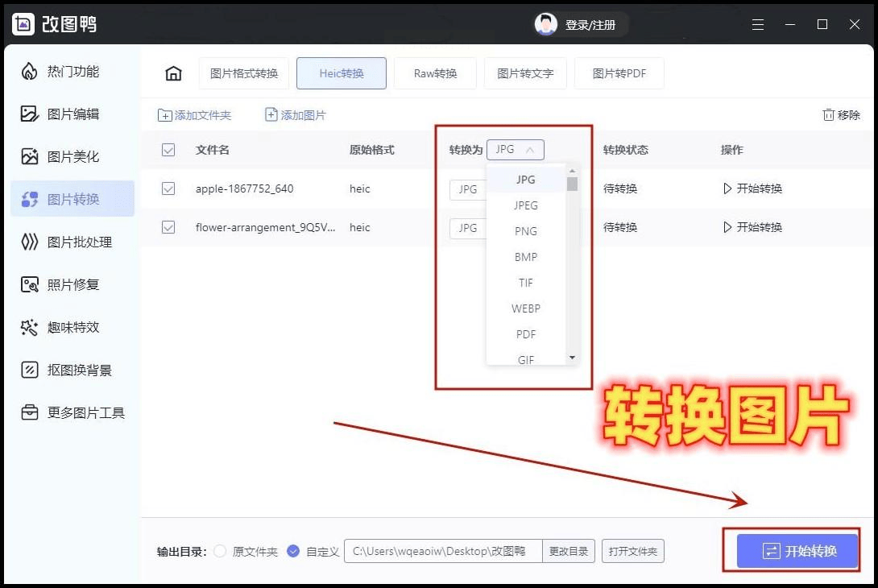Choose PNG from the format list

click(525, 231)
